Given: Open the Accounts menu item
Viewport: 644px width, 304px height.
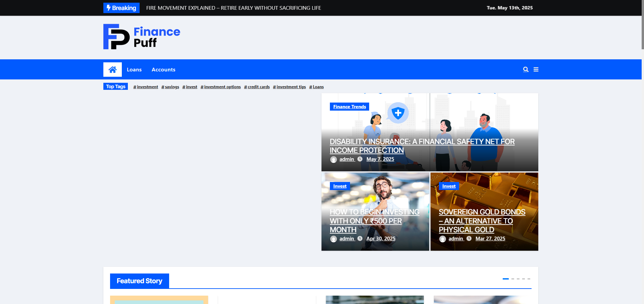Looking at the screenshot, I should pos(163,70).
